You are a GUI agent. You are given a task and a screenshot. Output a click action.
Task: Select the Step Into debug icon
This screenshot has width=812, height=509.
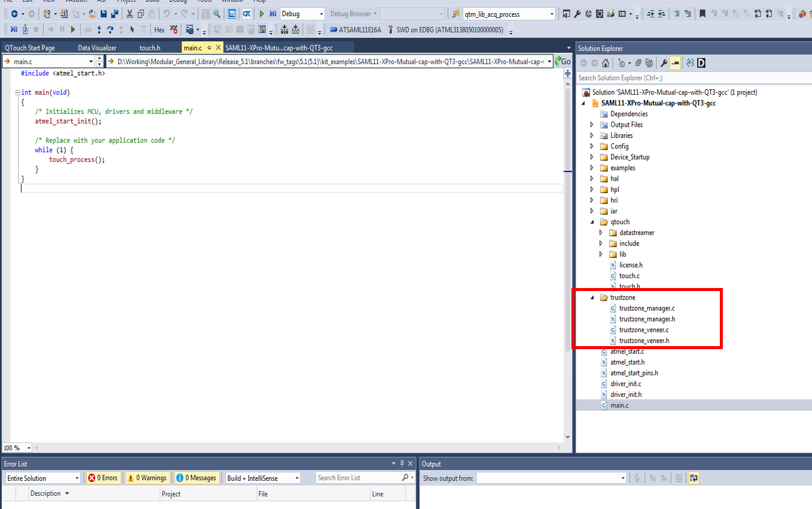point(99,29)
